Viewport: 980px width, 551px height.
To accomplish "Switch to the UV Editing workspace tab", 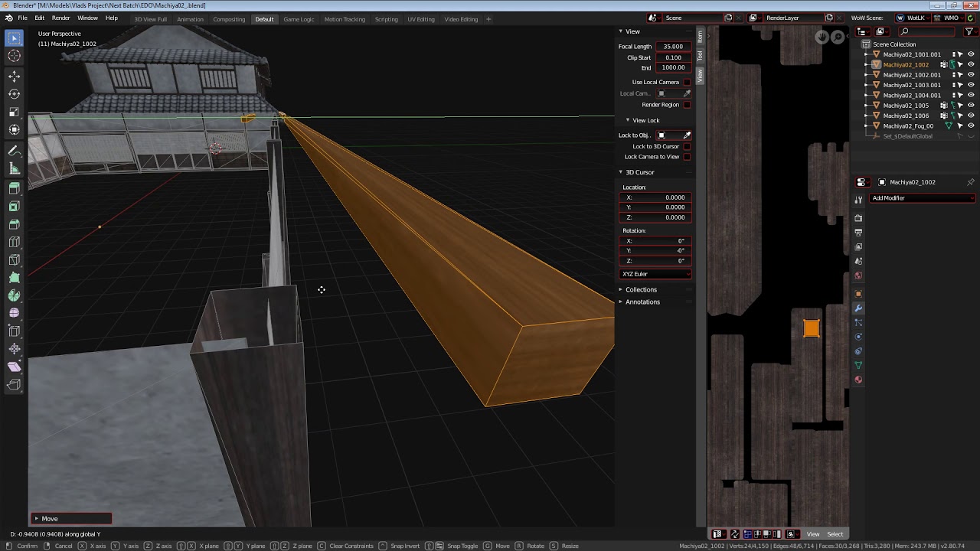I will 420,19.
